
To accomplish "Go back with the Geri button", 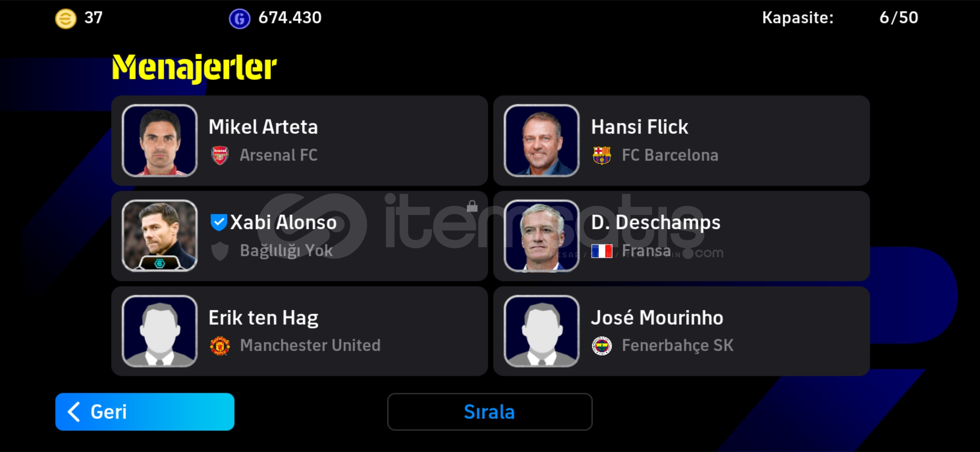I will [145, 412].
